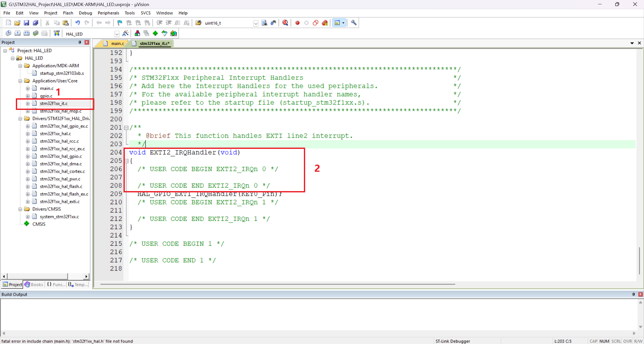The width and height of the screenshot is (644, 344).
Task: Open the Functions tab in Project panel
Action: (56, 284)
